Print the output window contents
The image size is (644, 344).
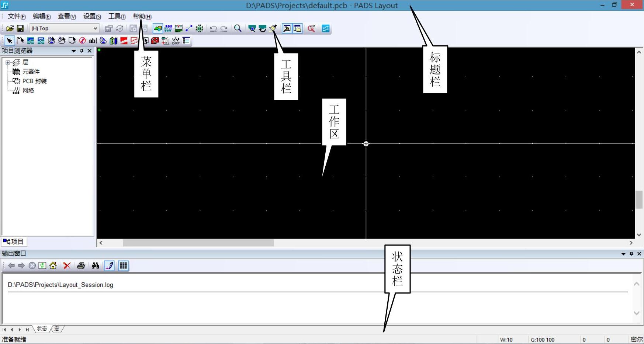[x=81, y=265]
